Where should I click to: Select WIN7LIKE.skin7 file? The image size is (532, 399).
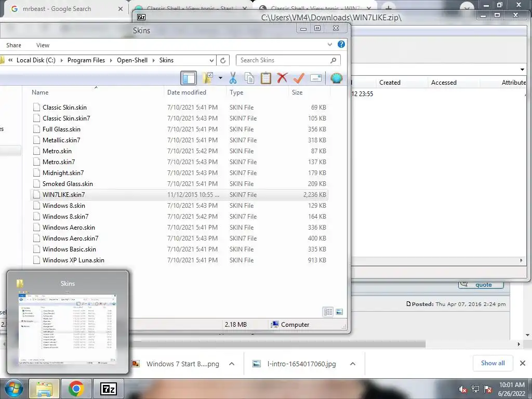click(179, 195)
